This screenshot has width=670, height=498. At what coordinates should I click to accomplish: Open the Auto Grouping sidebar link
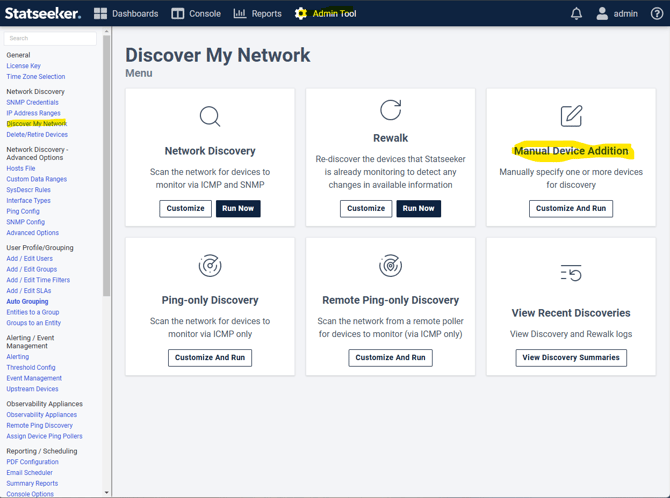coord(27,301)
